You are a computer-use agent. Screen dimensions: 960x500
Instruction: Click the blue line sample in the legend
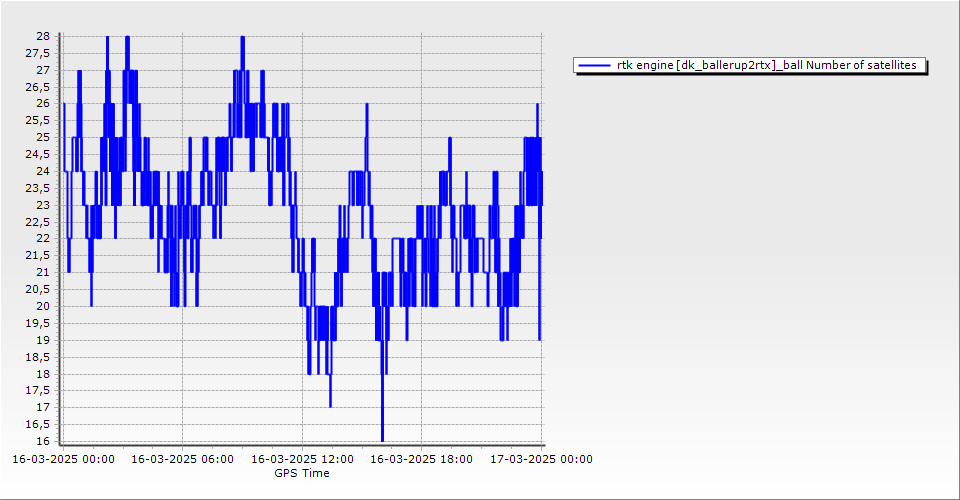click(x=594, y=65)
